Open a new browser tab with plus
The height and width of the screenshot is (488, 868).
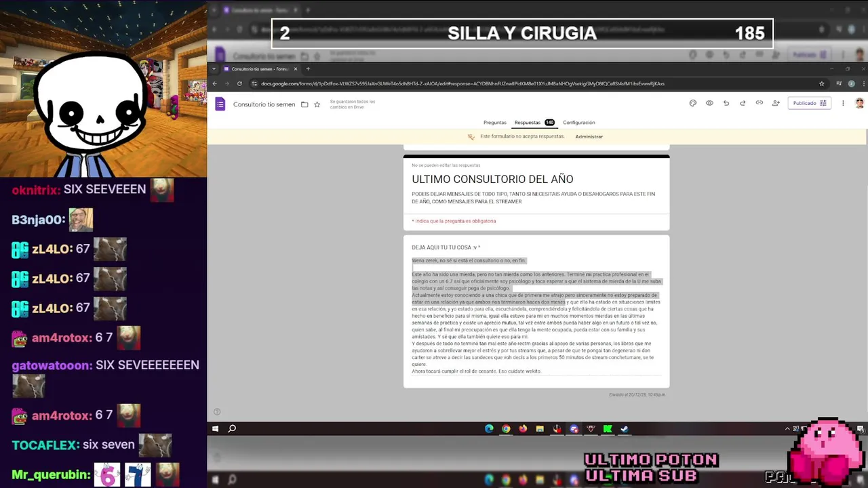(308, 68)
